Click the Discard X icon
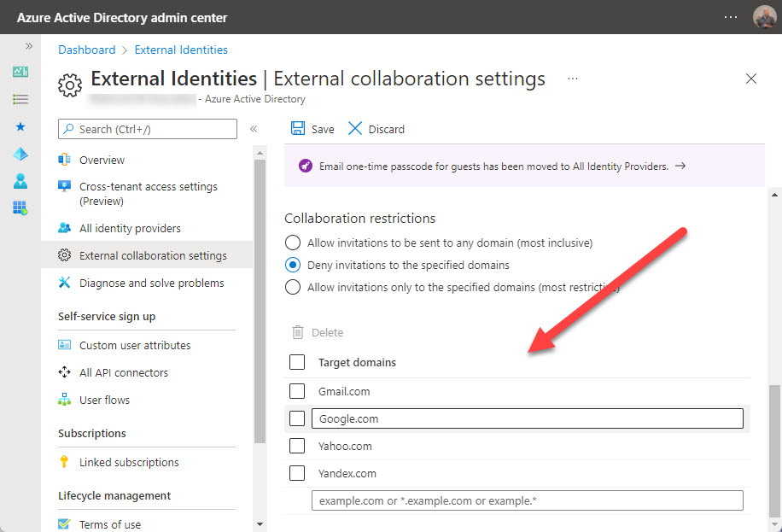The height and width of the screenshot is (532, 782). (355, 129)
